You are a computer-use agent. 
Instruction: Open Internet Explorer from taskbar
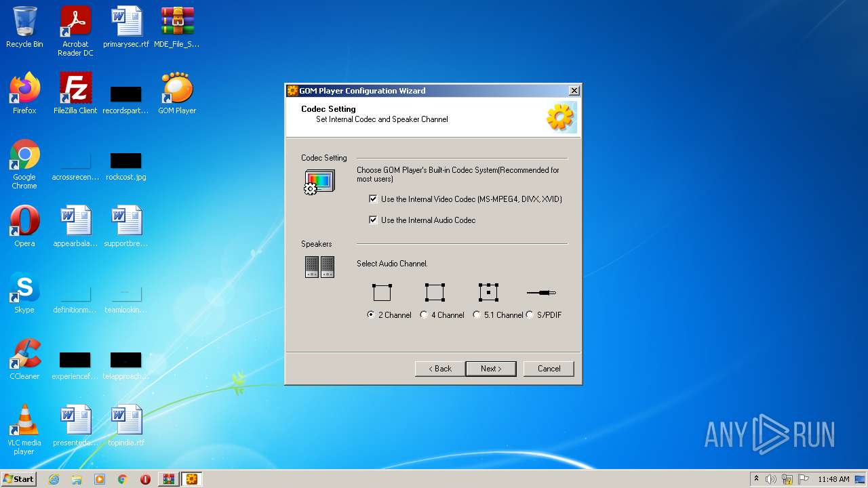tap(54, 479)
